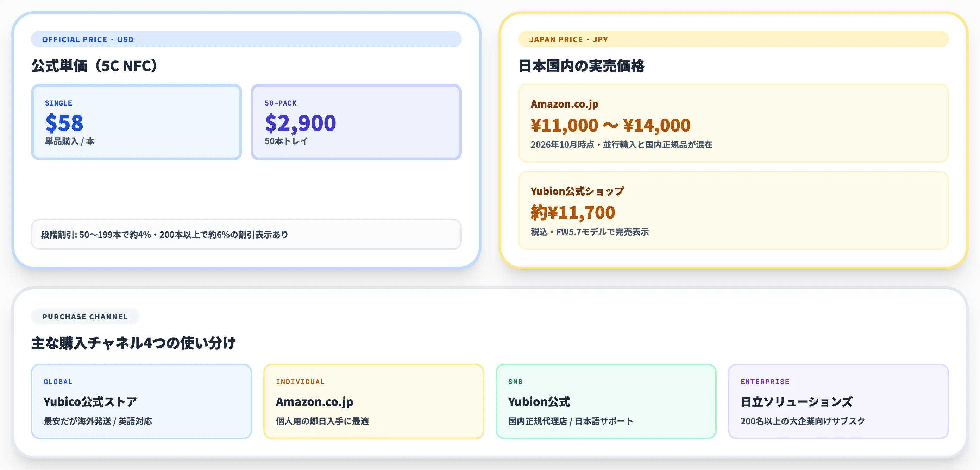Click the $2,900 pack price value
The height and width of the screenshot is (470, 980).
point(300,123)
